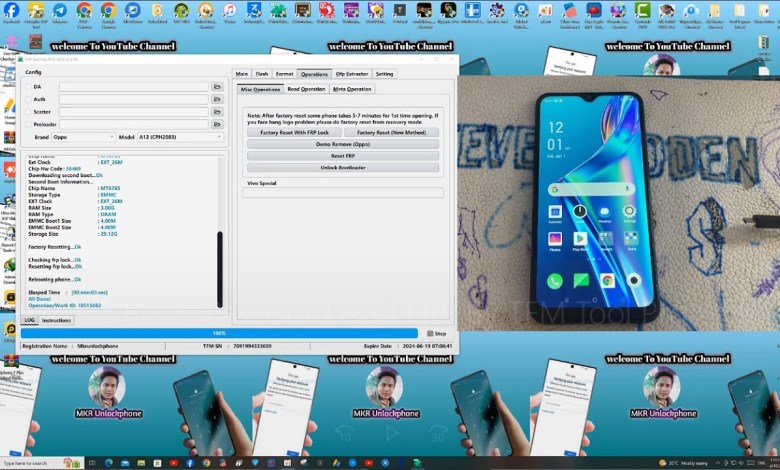The width and height of the screenshot is (780, 470).
Task: Switch to the LOG tab
Action: click(29, 320)
